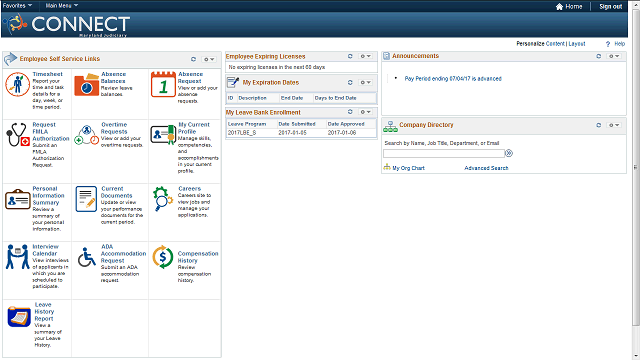Screen dimensions: 640x360
Task: Open the Leave History Report link
Action: (44, 311)
